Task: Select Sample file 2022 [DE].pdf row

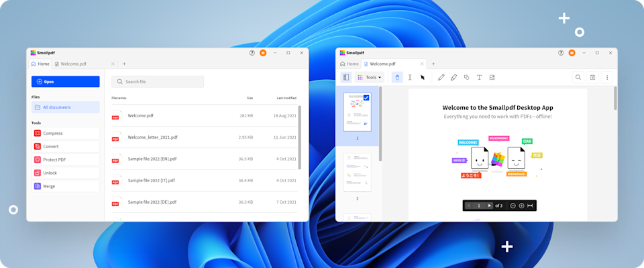Action: coord(204,202)
